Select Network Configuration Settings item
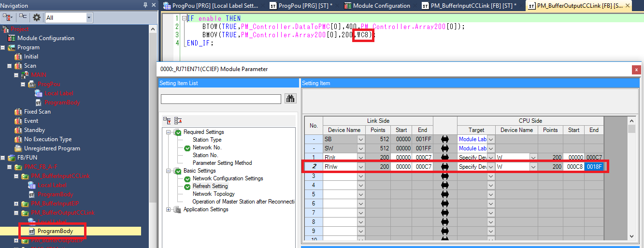 pyautogui.click(x=228, y=178)
